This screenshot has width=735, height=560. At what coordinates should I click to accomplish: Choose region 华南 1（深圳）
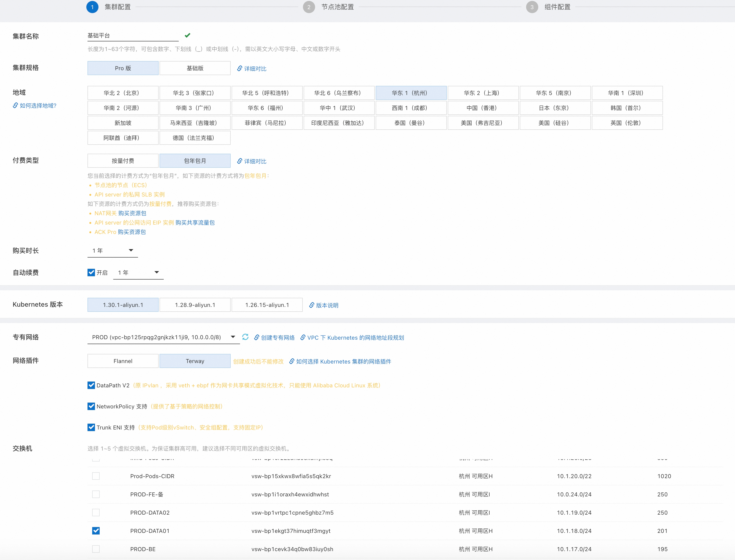coord(627,93)
